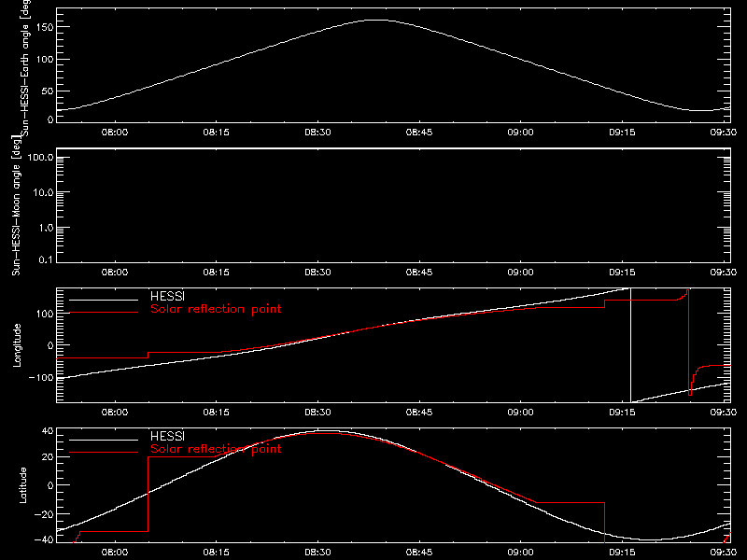Click 08:45 tick under Longitude plot

(x=419, y=412)
